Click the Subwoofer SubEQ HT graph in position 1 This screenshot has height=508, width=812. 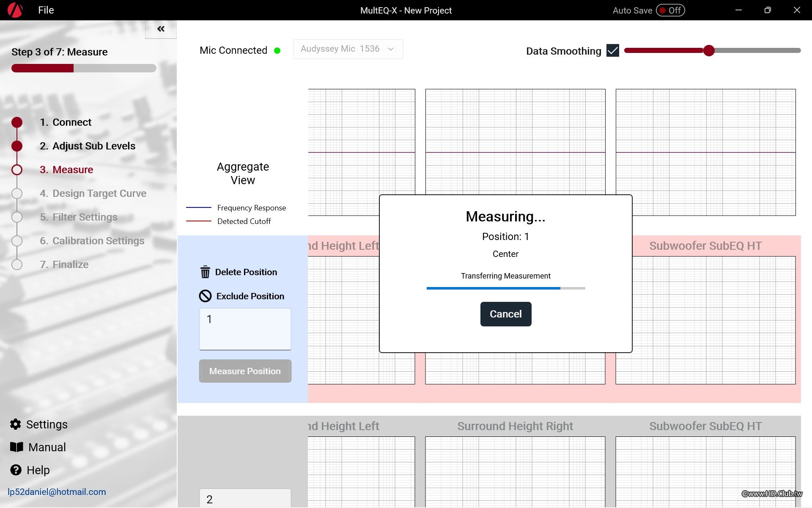point(705,320)
